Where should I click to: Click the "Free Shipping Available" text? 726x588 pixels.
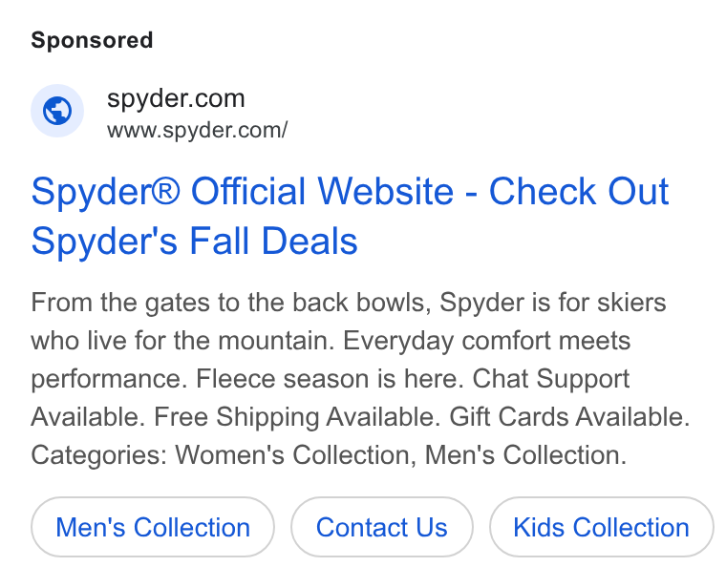click(296, 417)
